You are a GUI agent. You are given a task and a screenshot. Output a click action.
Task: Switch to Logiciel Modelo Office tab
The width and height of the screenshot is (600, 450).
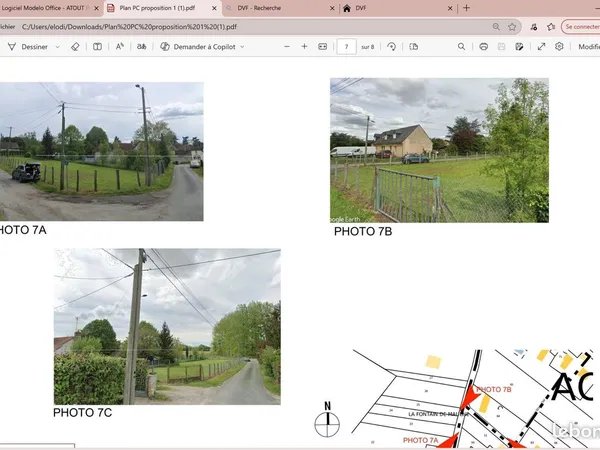[45, 8]
